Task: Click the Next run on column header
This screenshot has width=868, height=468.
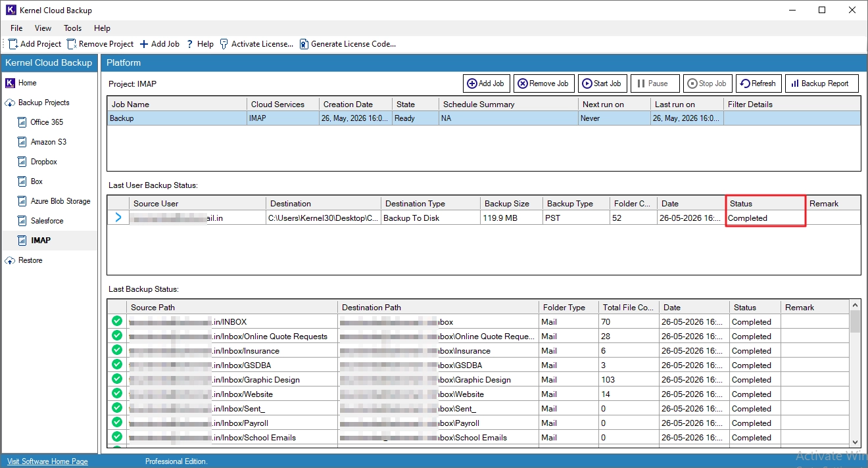Action: 614,104
